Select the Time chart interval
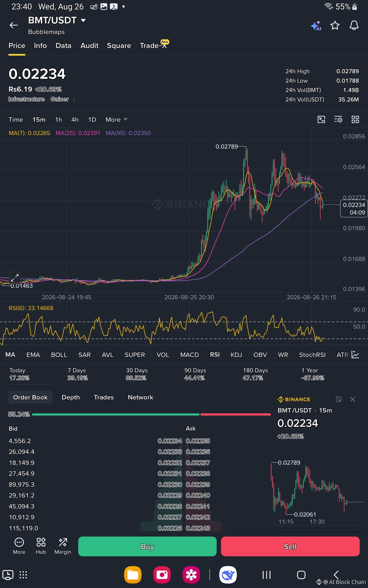Screen dimensions: 368x588 point(16,119)
